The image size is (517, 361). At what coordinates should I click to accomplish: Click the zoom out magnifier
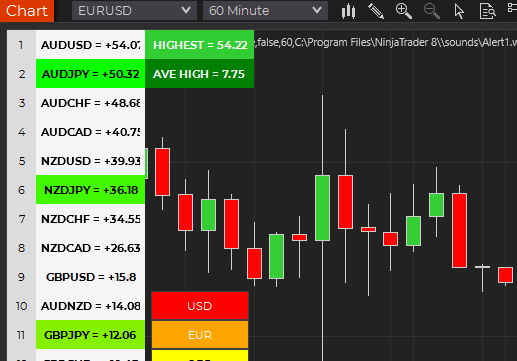(x=432, y=11)
